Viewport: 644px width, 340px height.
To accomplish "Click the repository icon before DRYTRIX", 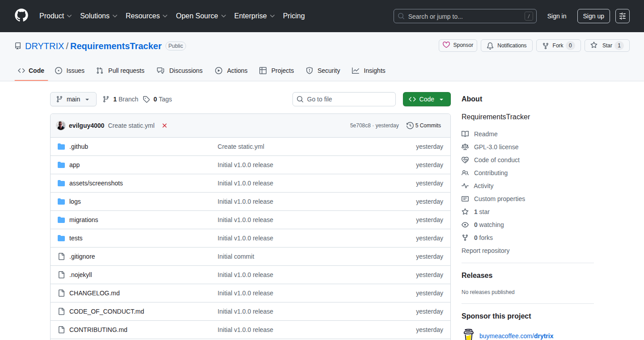I will click(18, 46).
